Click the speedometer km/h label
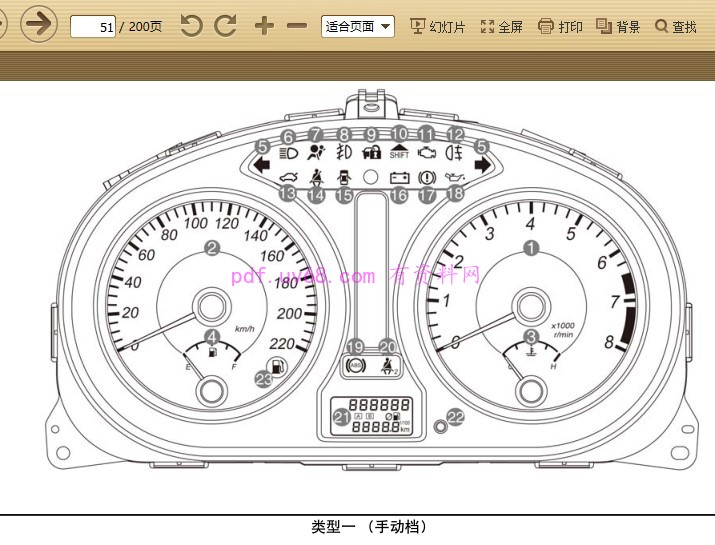 [x=243, y=328]
